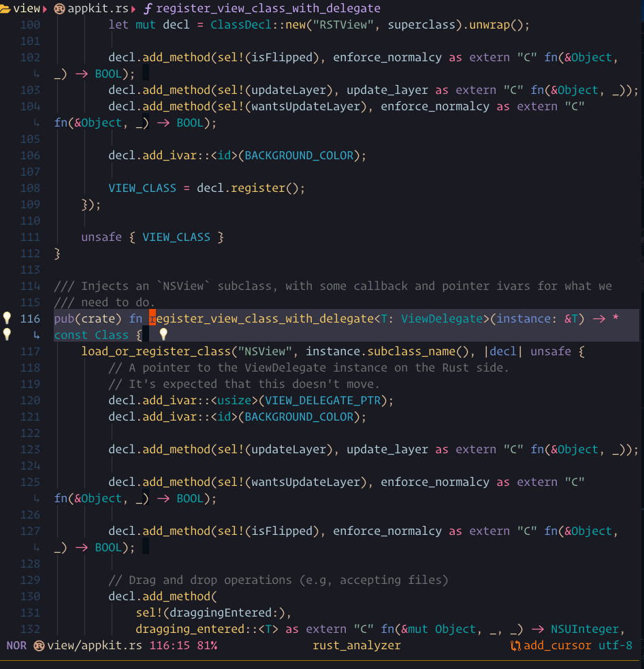Click the Rust icon in the status line
The height and width of the screenshot is (669, 644).
(x=39, y=646)
